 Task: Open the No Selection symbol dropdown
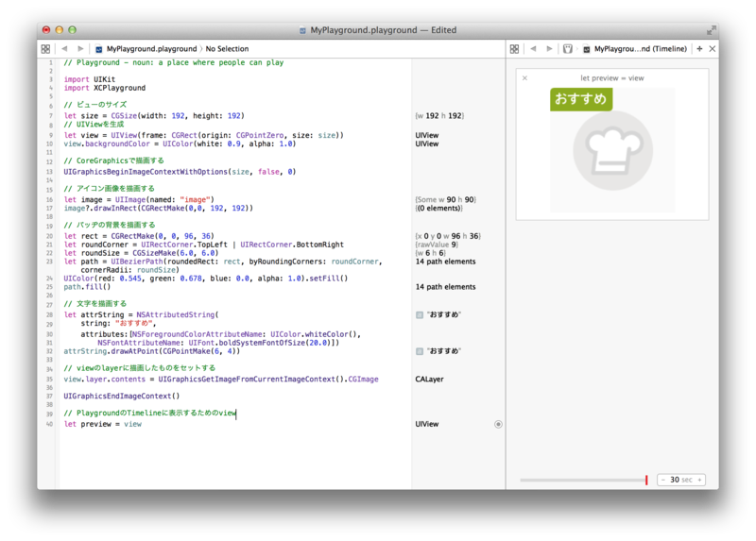pos(227,49)
